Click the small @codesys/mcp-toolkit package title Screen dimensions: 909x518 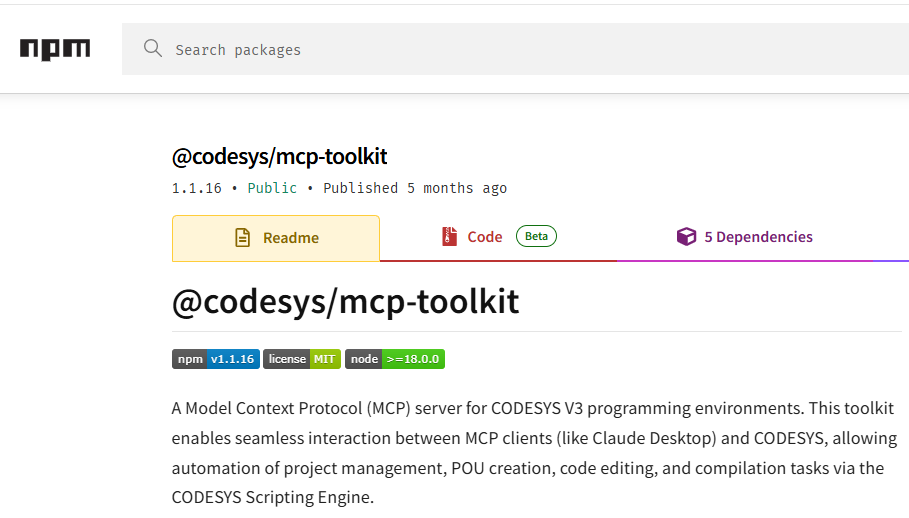pos(279,156)
